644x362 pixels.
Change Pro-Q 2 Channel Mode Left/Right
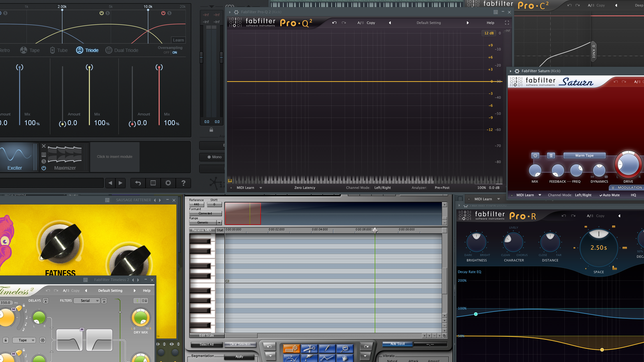[383, 188]
